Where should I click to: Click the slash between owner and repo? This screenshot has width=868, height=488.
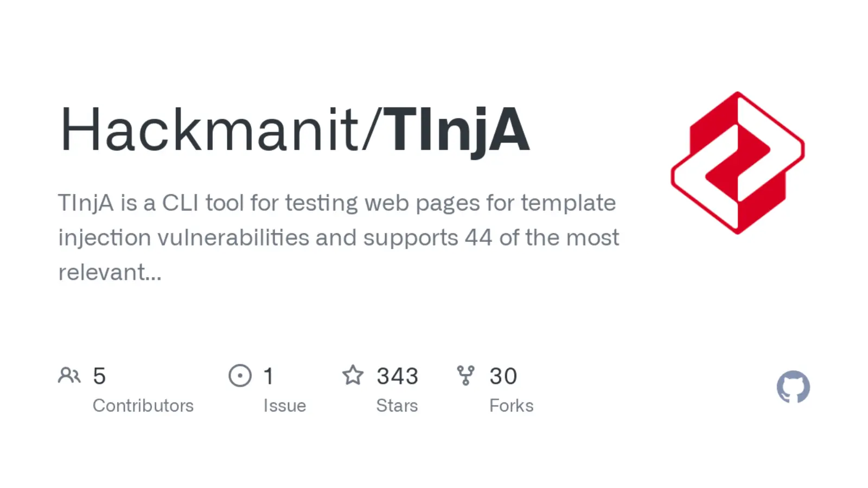click(370, 130)
